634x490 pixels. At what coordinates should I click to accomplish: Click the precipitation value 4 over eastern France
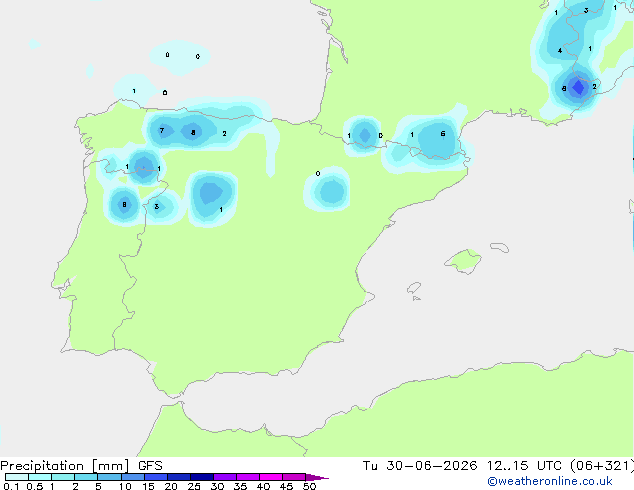point(560,51)
